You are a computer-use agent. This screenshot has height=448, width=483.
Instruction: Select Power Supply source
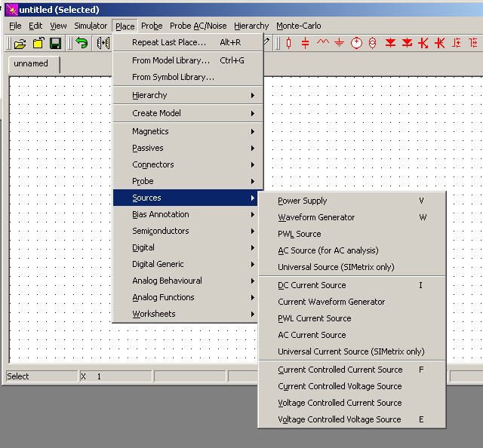[352, 201]
